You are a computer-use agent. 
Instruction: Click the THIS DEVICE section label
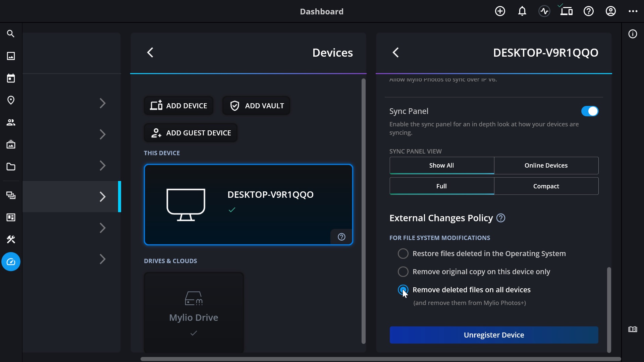coord(162,153)
